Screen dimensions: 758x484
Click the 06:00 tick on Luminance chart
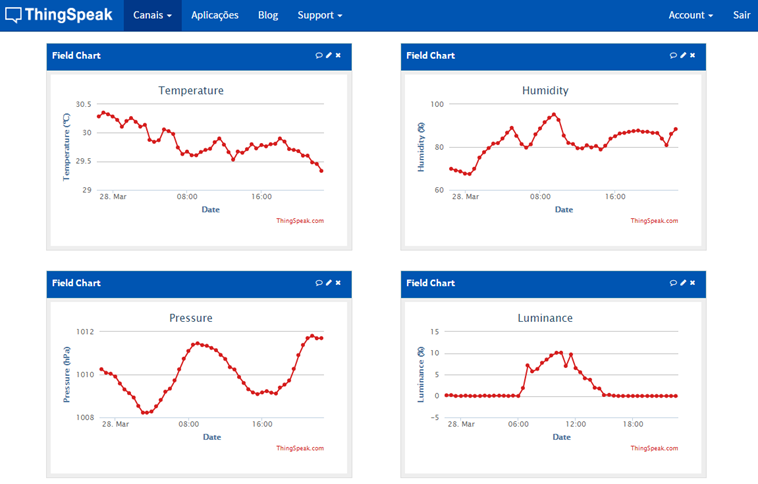[x=518, y=424]
